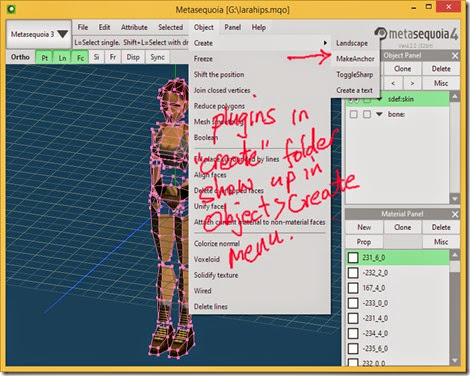470x376 pixels.
Task: Toggle the Fc face selection button
Action: pos(80,57)
